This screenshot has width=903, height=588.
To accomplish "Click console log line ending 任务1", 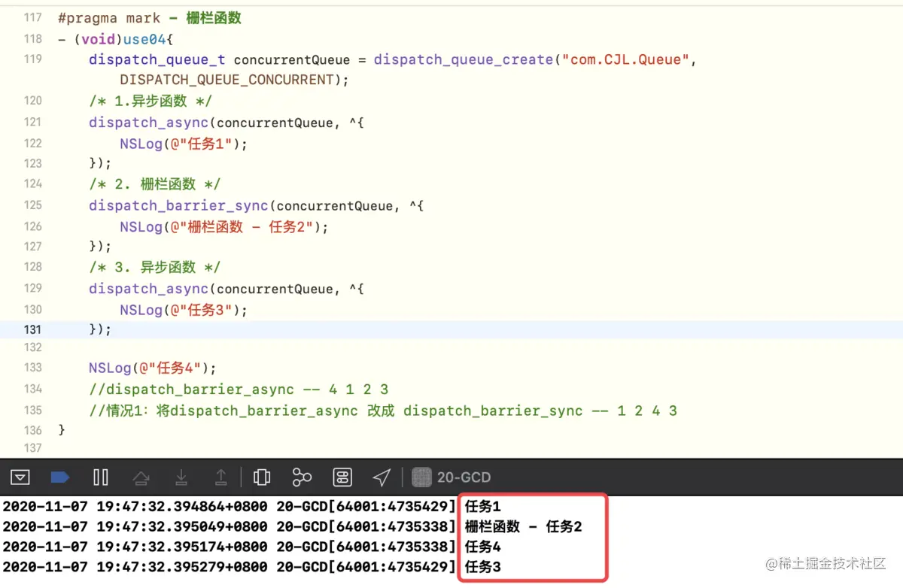I will [252, 507].
